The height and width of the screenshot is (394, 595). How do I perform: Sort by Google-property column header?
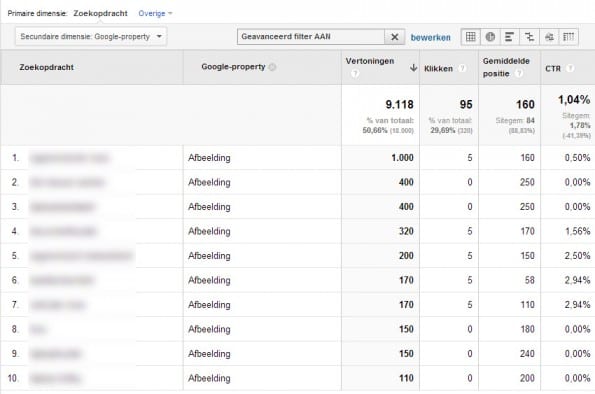click(233, 67)
